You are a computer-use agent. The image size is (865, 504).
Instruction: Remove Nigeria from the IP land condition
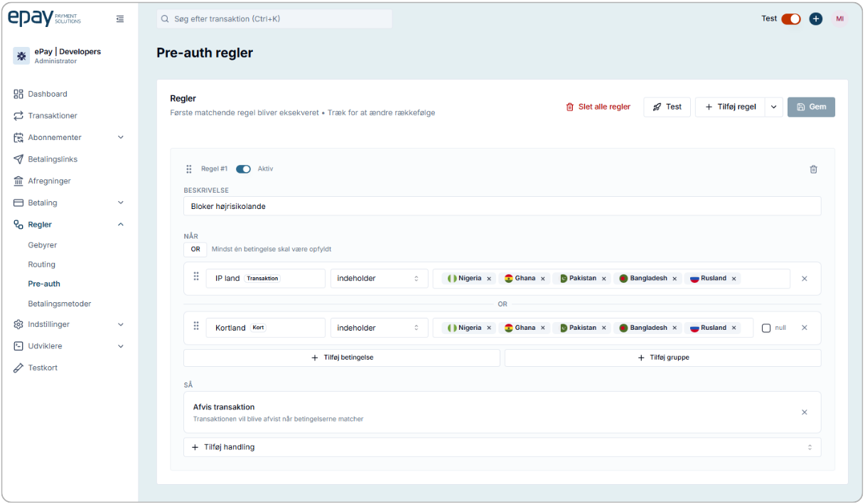(489, 279)
